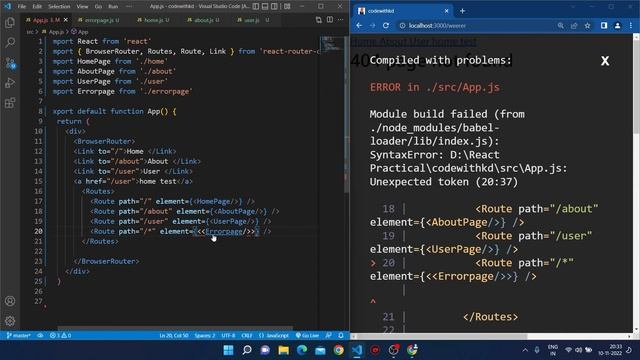Open File Explorer from taskbar
The width and height of the screenshot is (640, 360).
pyautogui.click(x=283, y=350)
